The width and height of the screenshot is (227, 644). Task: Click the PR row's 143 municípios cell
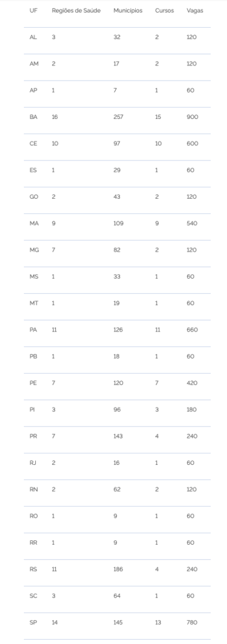(x=118, y=436)
